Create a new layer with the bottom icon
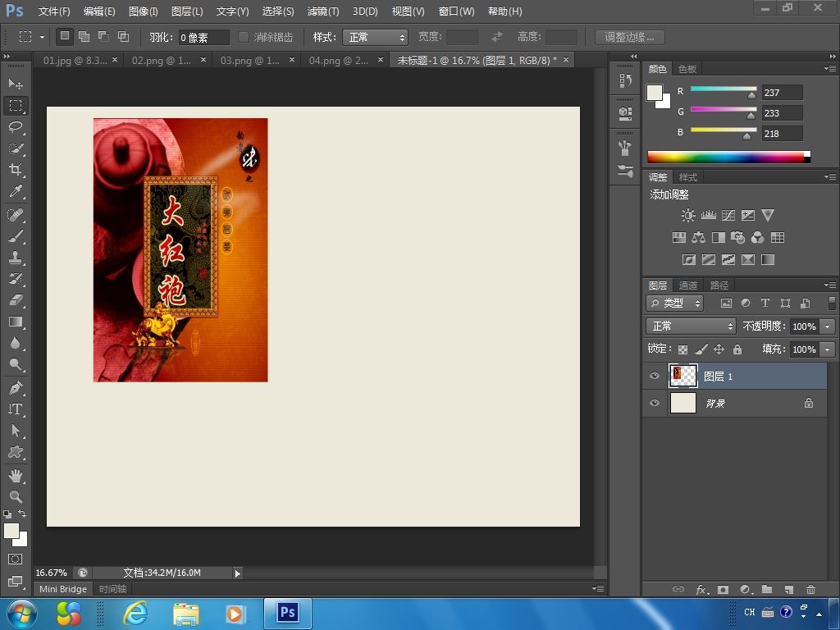 (788, 589)
